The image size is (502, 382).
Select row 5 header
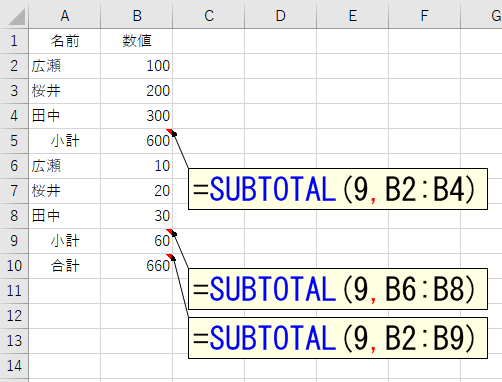click(x=14, y=141)
